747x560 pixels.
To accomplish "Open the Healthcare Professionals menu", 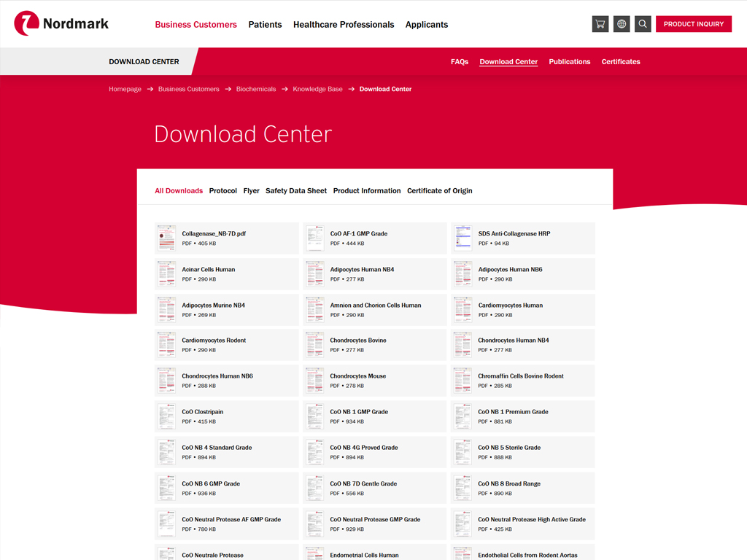I will pyautogui.click(x=343, y=25).
